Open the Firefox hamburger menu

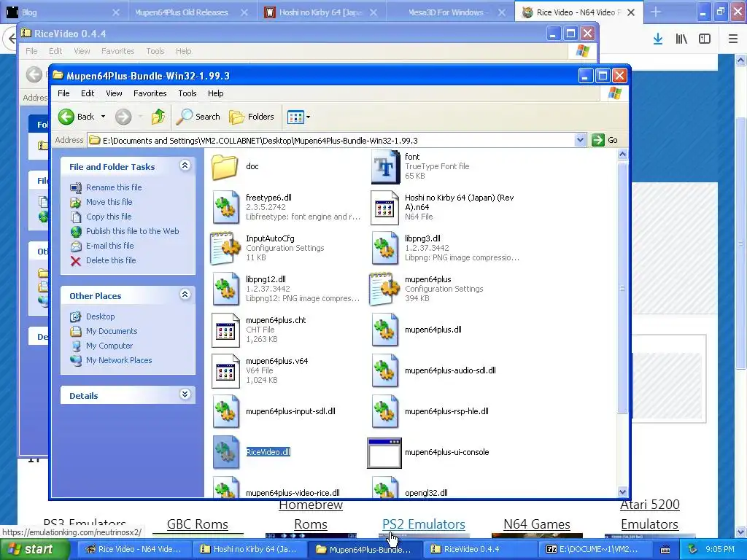(733, 39)
